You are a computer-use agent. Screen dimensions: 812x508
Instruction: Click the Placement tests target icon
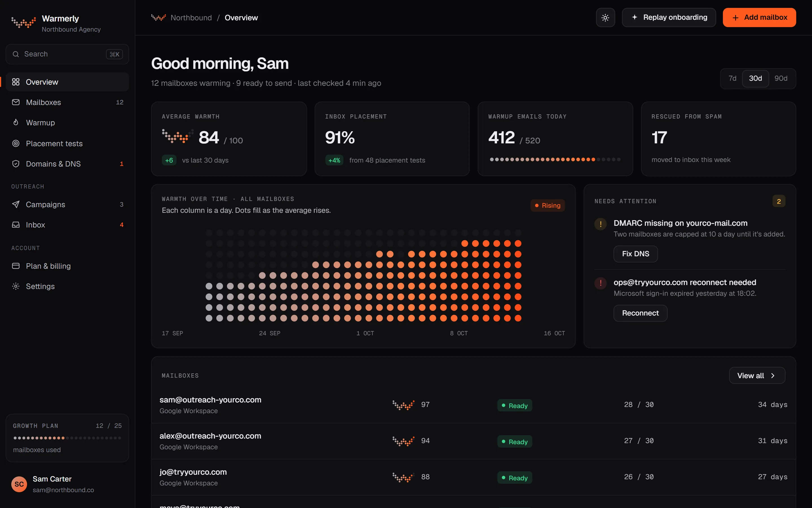(16, 143)
